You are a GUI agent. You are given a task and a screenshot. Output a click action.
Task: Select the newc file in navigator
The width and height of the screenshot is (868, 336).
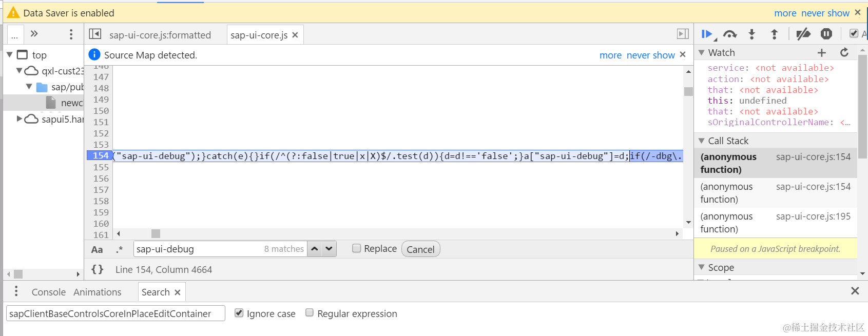(44, 103)
